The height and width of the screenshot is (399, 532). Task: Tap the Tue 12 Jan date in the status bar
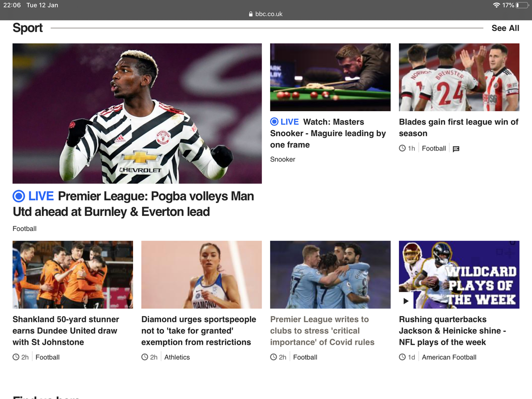[42, 5]
